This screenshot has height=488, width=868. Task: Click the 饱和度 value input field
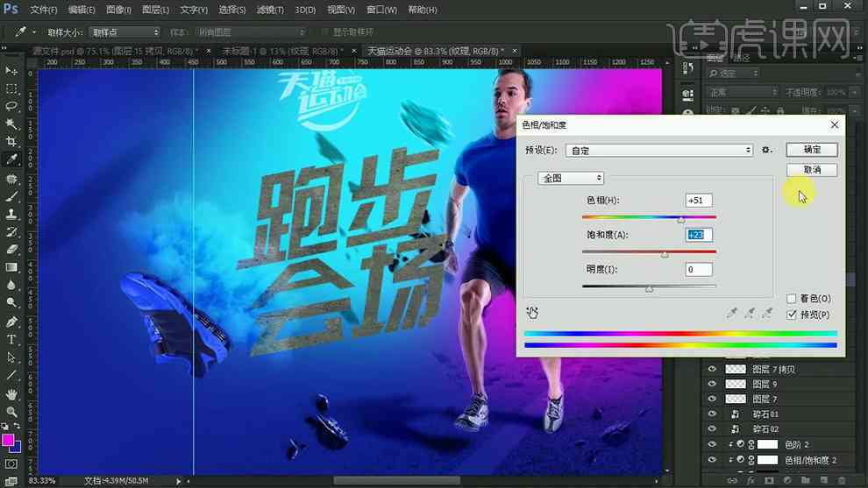click(x=699, y=235)
